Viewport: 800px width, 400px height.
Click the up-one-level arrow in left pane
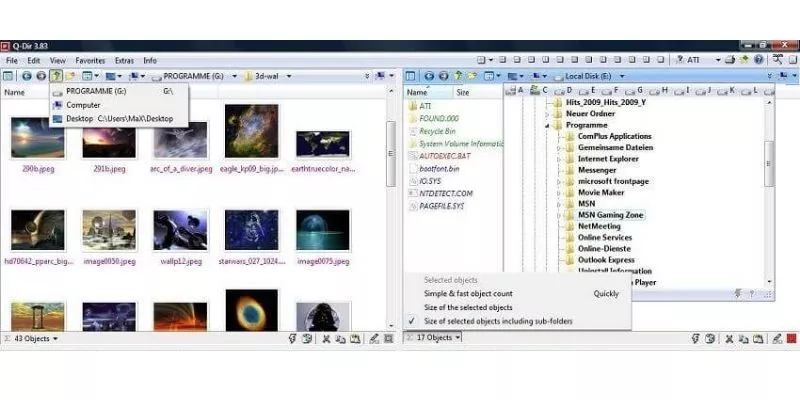pos(55,76)
